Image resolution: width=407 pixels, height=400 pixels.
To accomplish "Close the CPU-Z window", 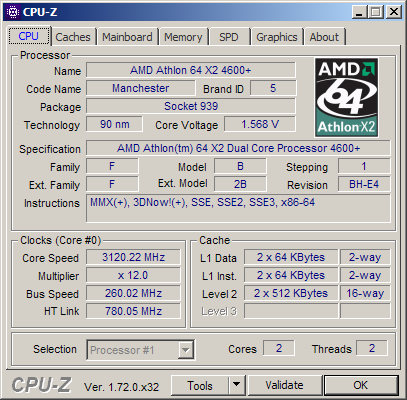I will click(394, 12).
